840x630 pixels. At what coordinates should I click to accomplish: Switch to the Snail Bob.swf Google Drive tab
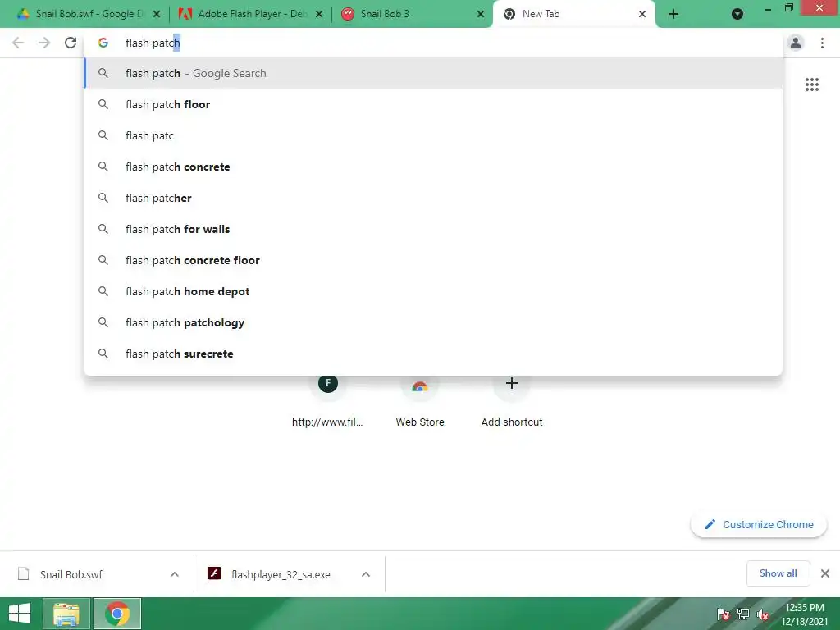pyautogui.click(x=89, y=14)
